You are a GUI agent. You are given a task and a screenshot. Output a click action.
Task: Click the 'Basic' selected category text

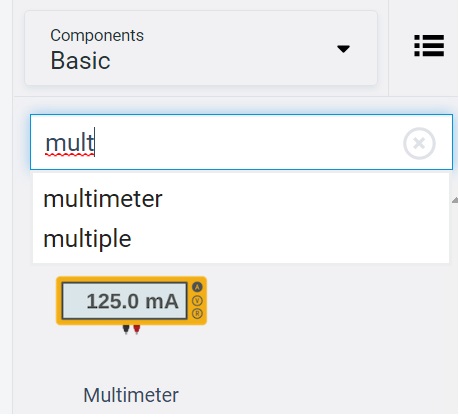point(80,61)
